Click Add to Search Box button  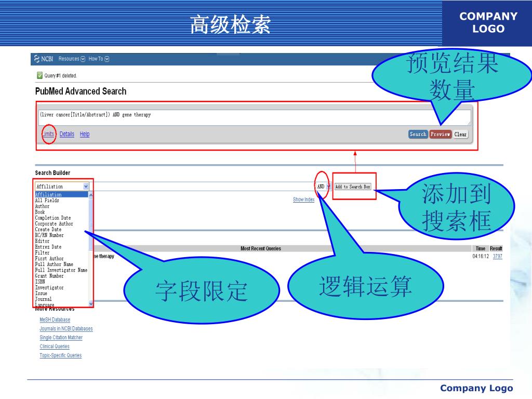pyautogui.click(x=353, y=187)
